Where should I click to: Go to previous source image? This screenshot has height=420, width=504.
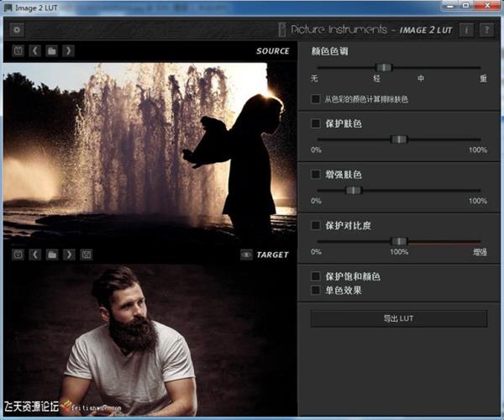pyautogui.click(x=35, y=51)
